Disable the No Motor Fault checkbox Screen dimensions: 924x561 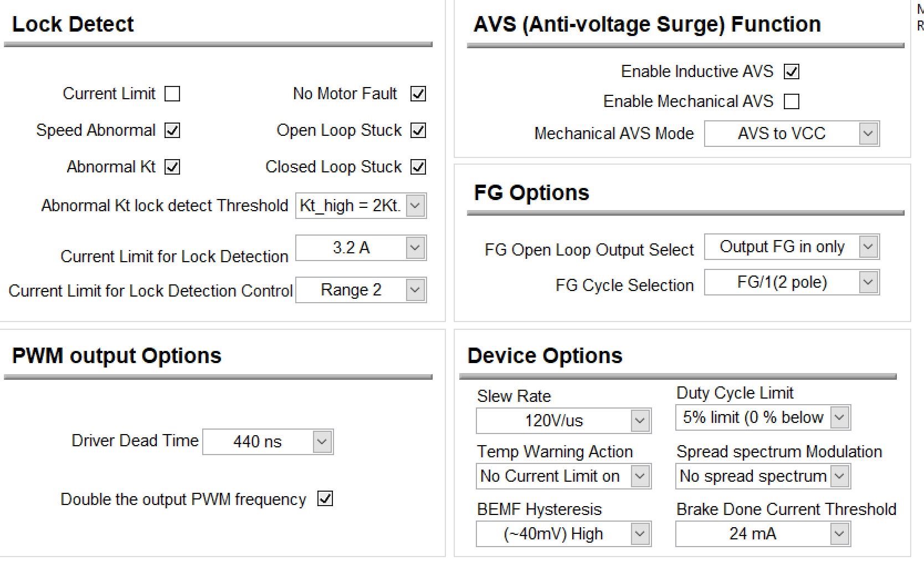(x=418, y=94)
